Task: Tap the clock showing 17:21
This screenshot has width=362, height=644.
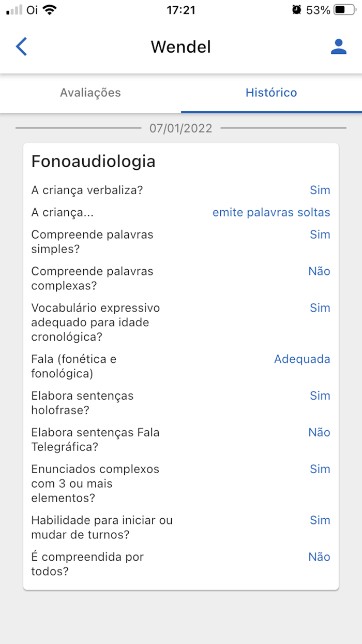Action: click(x=180, y=10)
